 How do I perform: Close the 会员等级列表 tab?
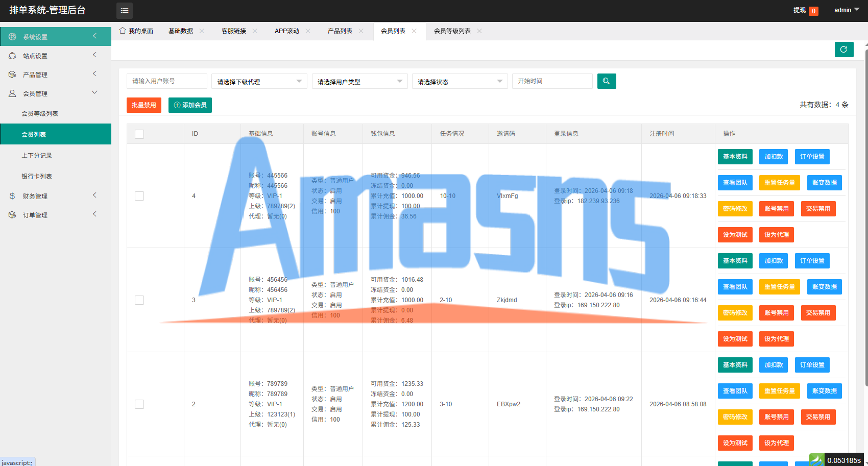click(479, 31)
